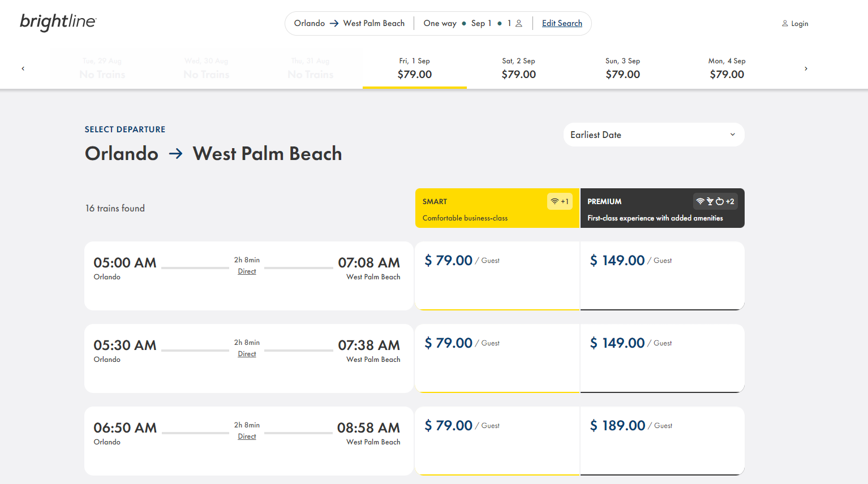Switch to the Sat, 2 Sep date tab

[x=518, y=68]
